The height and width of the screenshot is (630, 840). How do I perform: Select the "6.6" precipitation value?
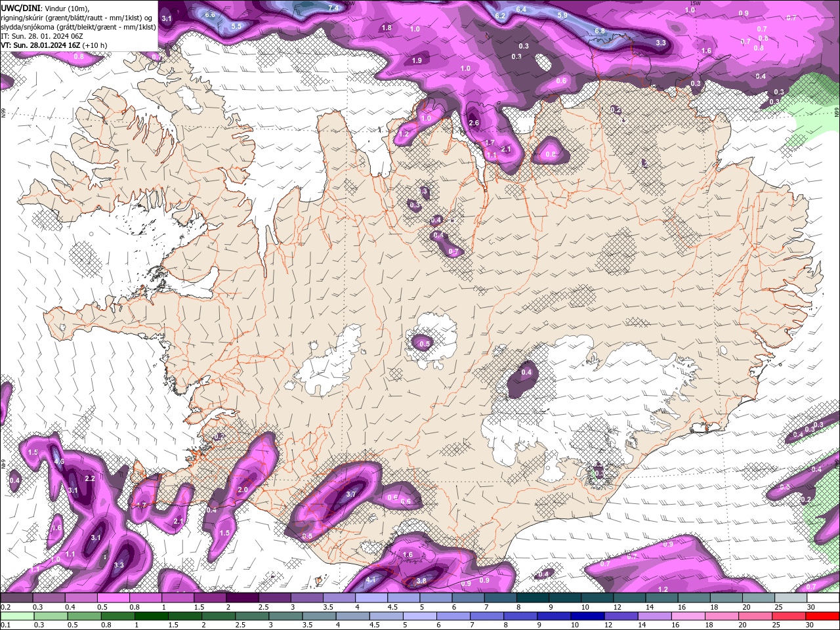tap(210, 14)
